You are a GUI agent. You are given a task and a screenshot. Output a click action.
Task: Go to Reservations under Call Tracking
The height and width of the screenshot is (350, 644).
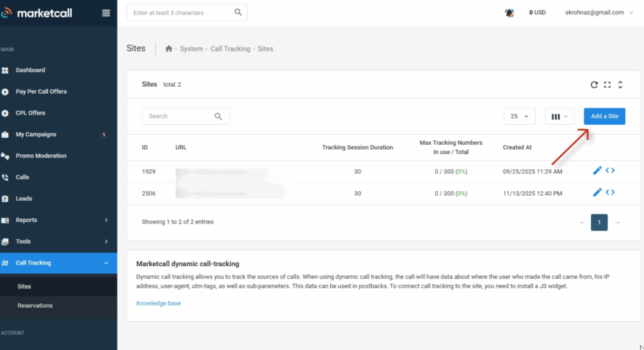[x=35, y=305]
